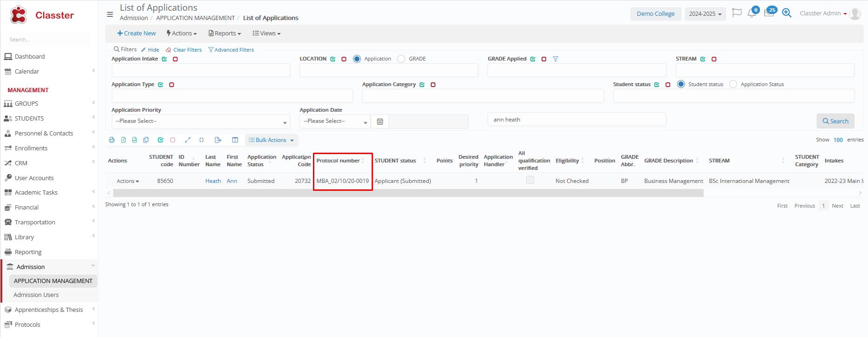Open the Application Priority dropdown
The height and width of the screenshot is (337, 868).
coord(200,121)
